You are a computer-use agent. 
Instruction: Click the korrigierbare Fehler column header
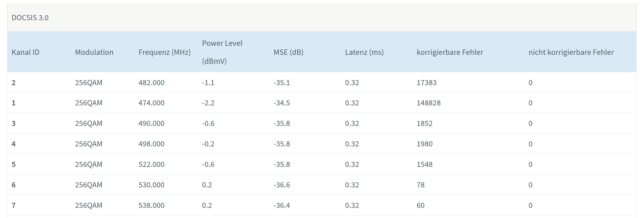point(450,52)
